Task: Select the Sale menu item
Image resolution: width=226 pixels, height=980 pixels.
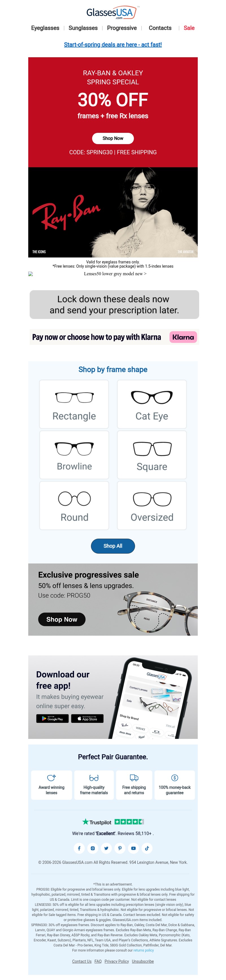Action: point(189,28)
